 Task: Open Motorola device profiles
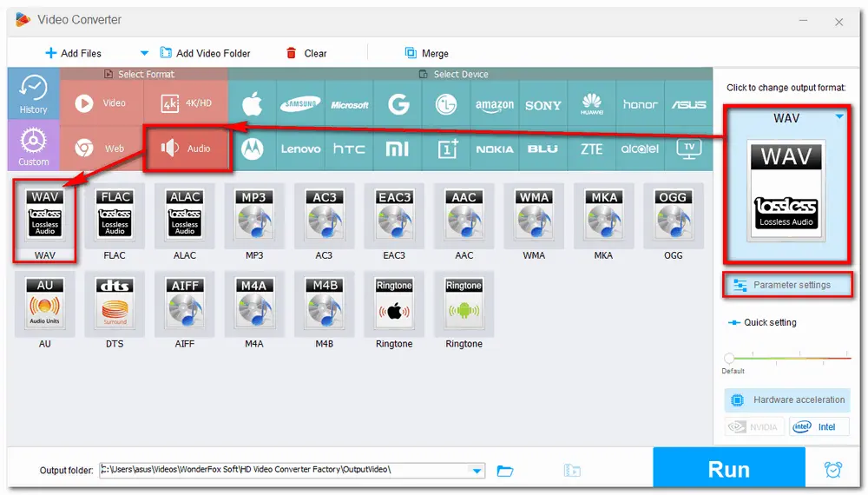click(253, 149)
